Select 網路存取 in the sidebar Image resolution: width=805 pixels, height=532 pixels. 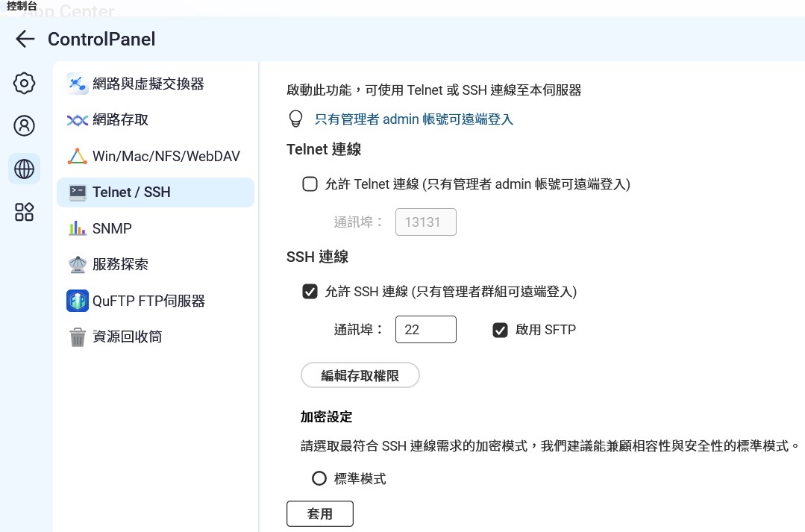[x=125, y=120]
